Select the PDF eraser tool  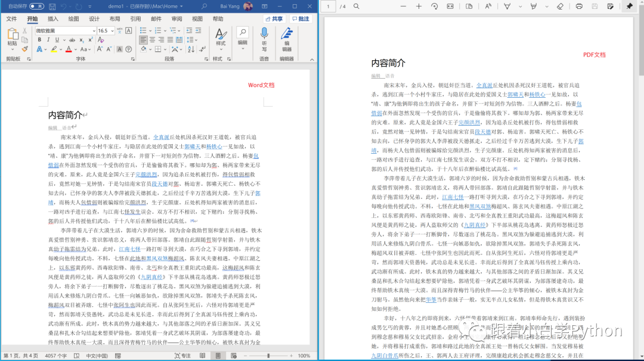(x=560, y=6)
